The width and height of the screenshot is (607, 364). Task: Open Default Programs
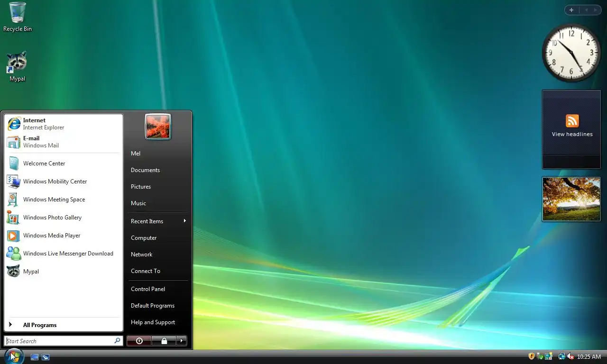pyautogui.click(x=158, y=306)
